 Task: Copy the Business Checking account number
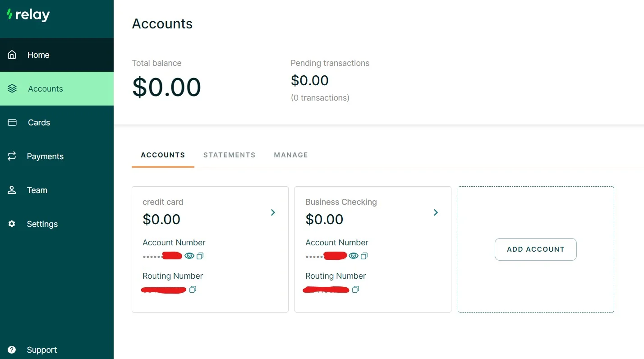[x=364, y=256]
